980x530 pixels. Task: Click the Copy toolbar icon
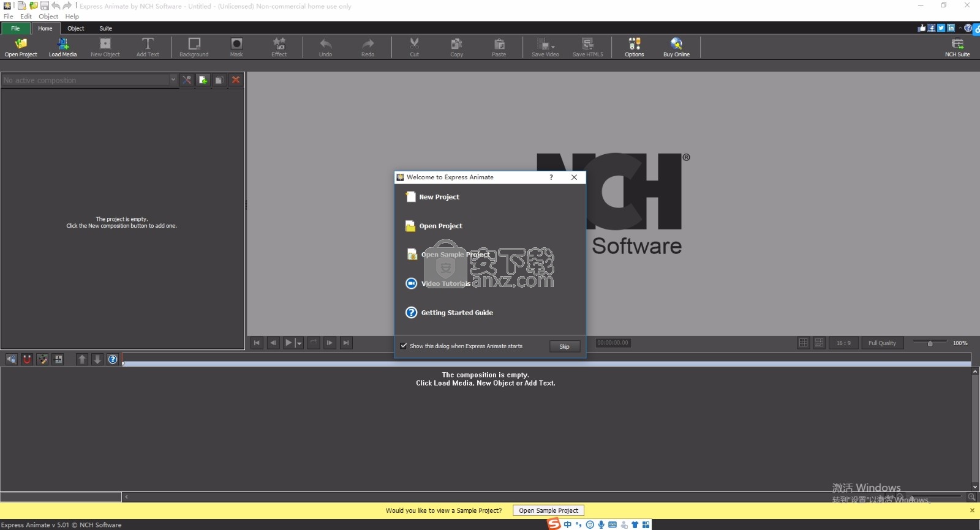pyautogui.click(x=456, y=47)
